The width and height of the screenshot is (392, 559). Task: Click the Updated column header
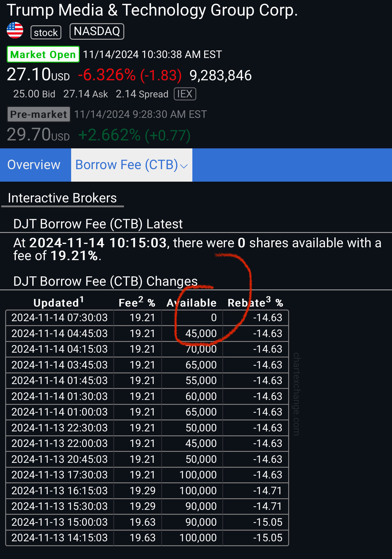tap(59, 302)
